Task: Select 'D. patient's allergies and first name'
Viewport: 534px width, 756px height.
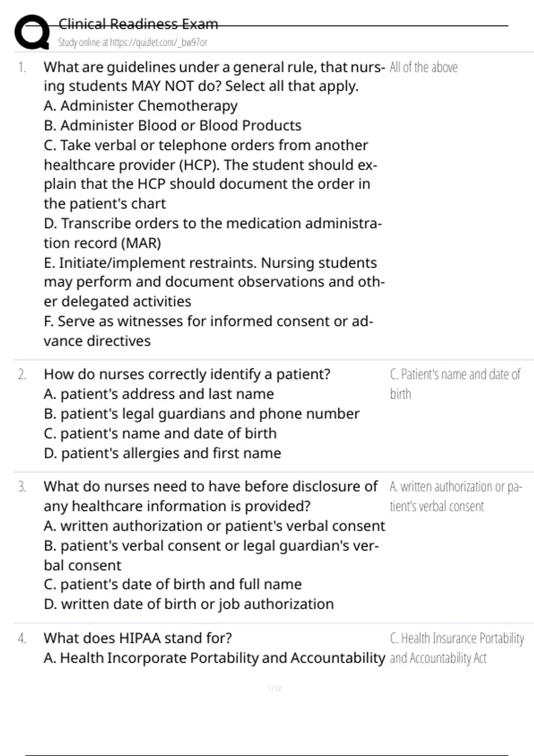Action: pyautogui.click(x=162, y=453)
